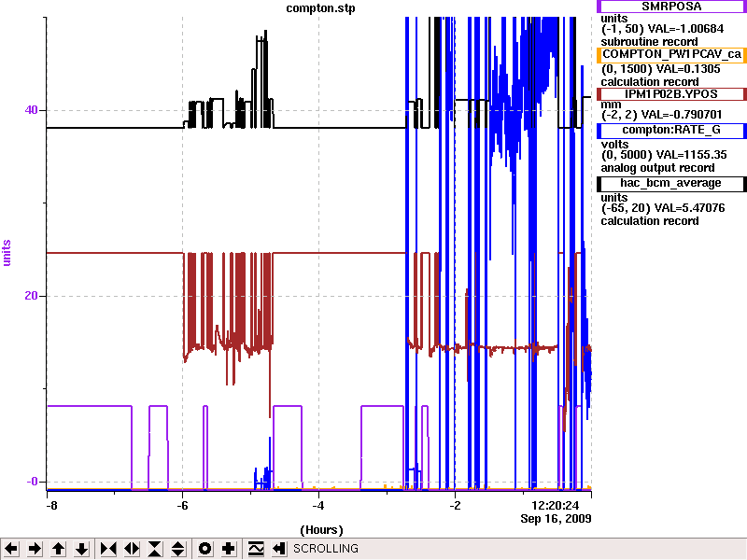Click the compton.stp plot title

point(320,8)
